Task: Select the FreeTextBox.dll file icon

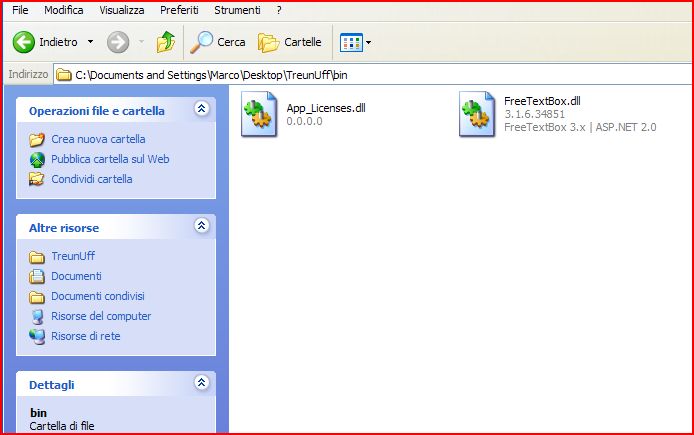Action: (x=477, y=114)
